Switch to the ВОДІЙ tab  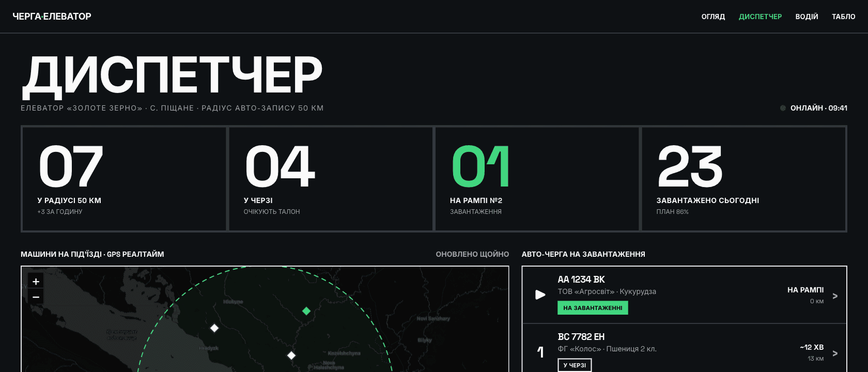click(x=807, y=17)
